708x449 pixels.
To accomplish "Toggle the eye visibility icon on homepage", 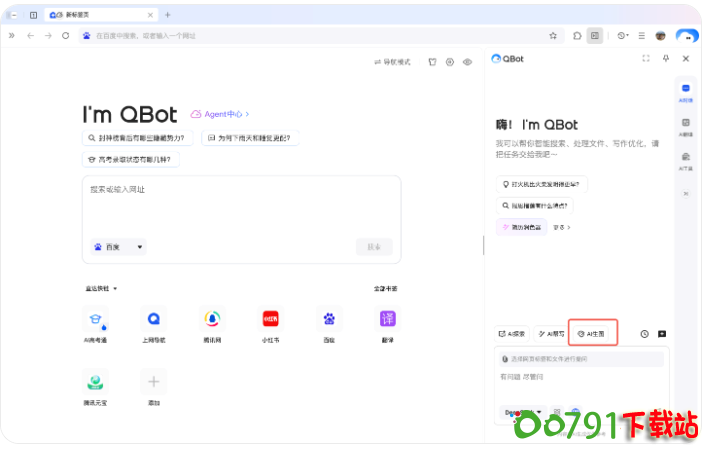I will 467,62.
